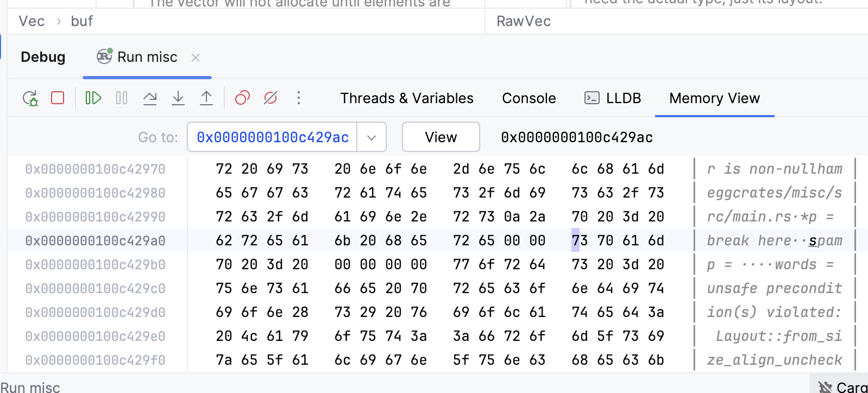Screen dimensions: 868x393
Task: Select address row 0x0000000100c429a0
Action: [x=96, y=240]
